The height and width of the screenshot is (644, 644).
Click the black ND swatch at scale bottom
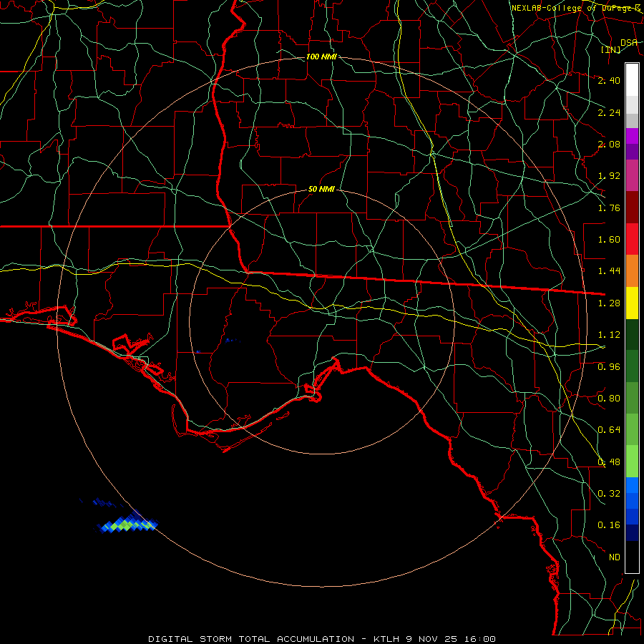pos(632,557)
